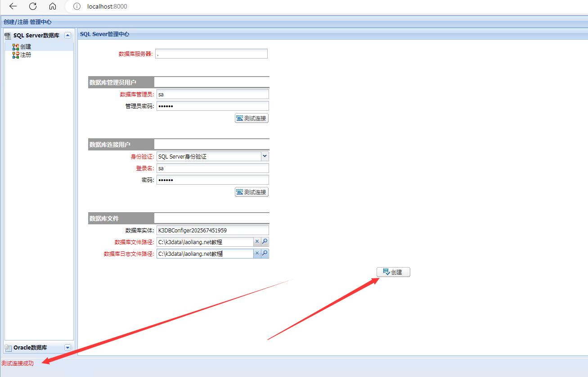Reload the page with refresh icon

point(33,6)
